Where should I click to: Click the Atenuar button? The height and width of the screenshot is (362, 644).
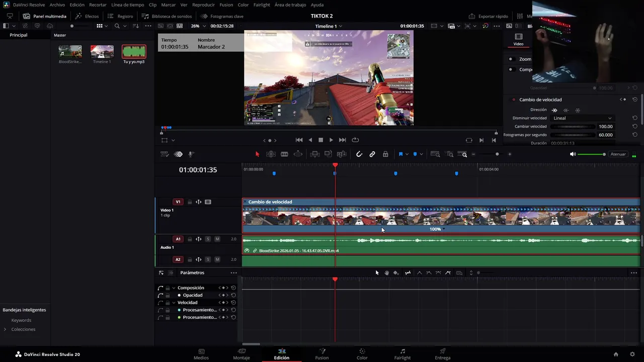coord(618,154)
